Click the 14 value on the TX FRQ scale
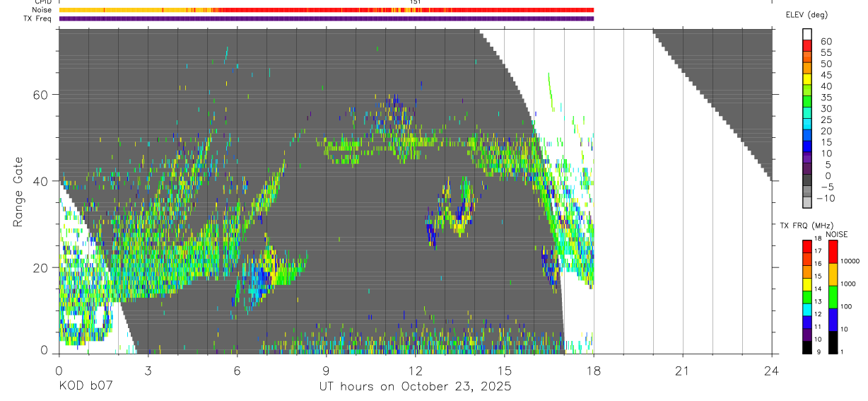868x401 pixels. click(818, 289)
